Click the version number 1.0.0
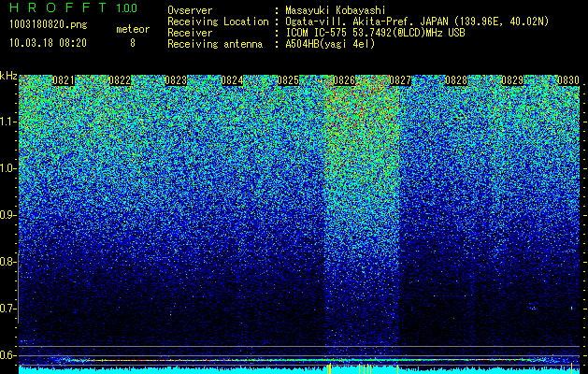588x374 pixels. click(127, 8)
